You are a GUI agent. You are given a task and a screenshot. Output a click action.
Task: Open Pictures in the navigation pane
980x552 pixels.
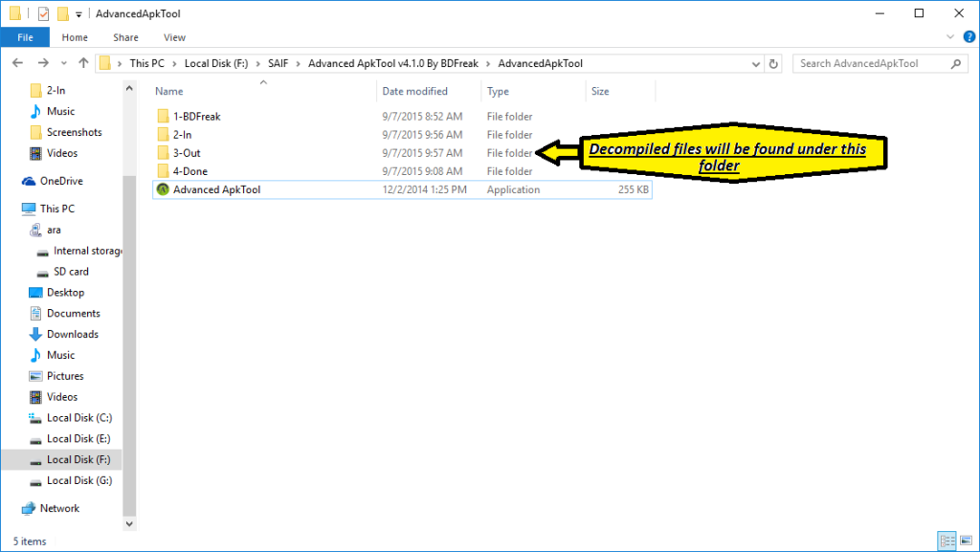(65, 376)
